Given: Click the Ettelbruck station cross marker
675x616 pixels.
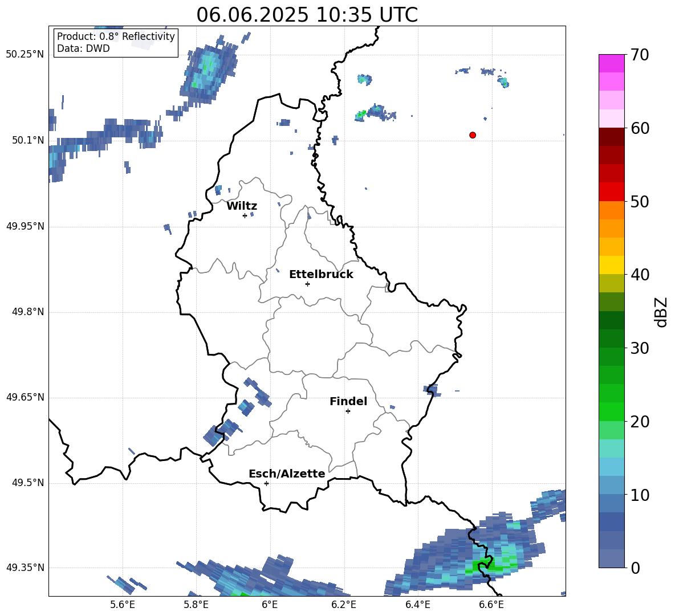Looking at the screenshot, I should pos(307,284).
